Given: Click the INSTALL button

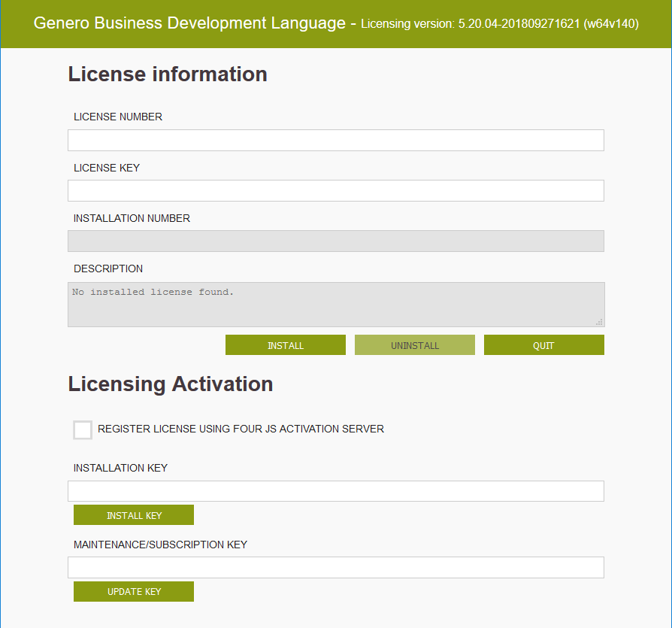Looking at the screenshot, I should point(286,345).
